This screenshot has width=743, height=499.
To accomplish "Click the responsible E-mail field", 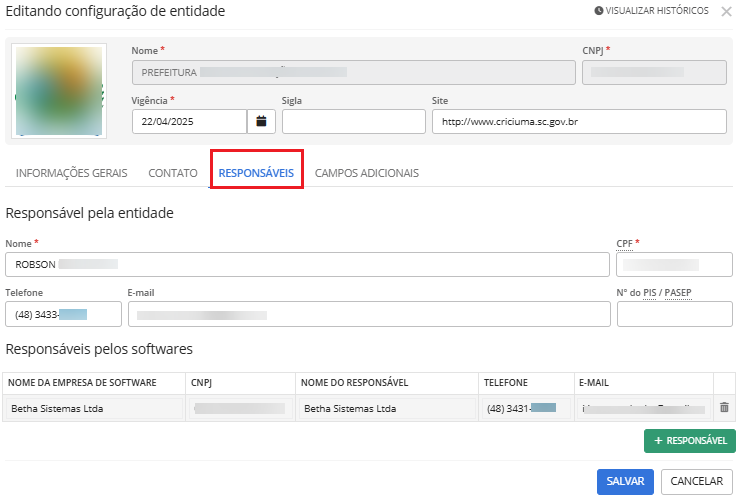I will (x=369, y=314).
